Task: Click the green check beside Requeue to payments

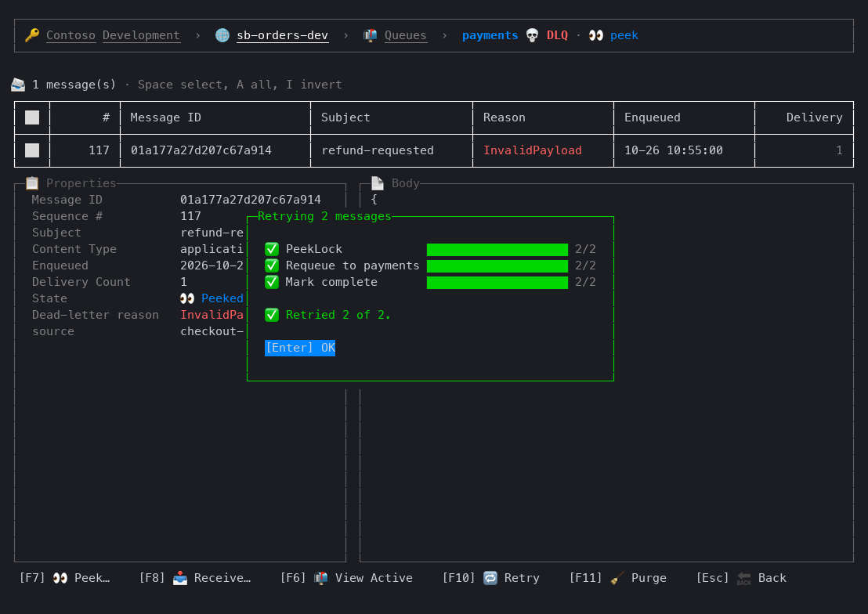Action: 272,265
